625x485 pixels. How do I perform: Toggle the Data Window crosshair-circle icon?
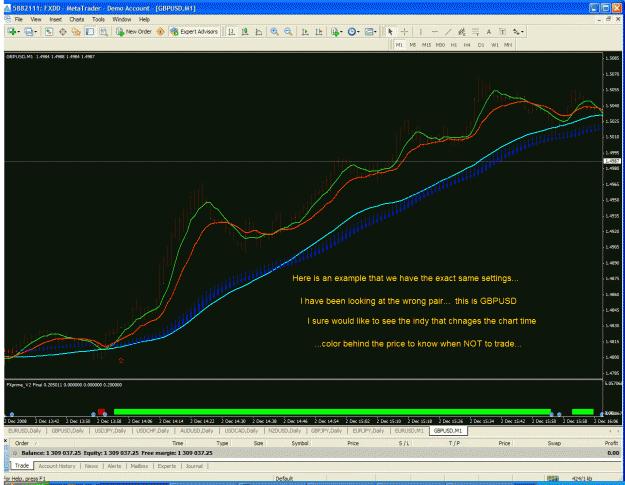pos(63,31)
